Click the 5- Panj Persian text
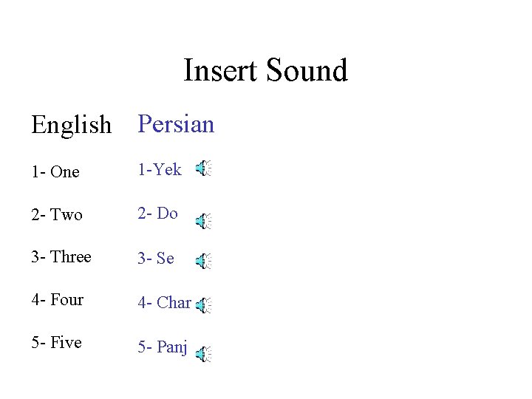 [163, 347]
